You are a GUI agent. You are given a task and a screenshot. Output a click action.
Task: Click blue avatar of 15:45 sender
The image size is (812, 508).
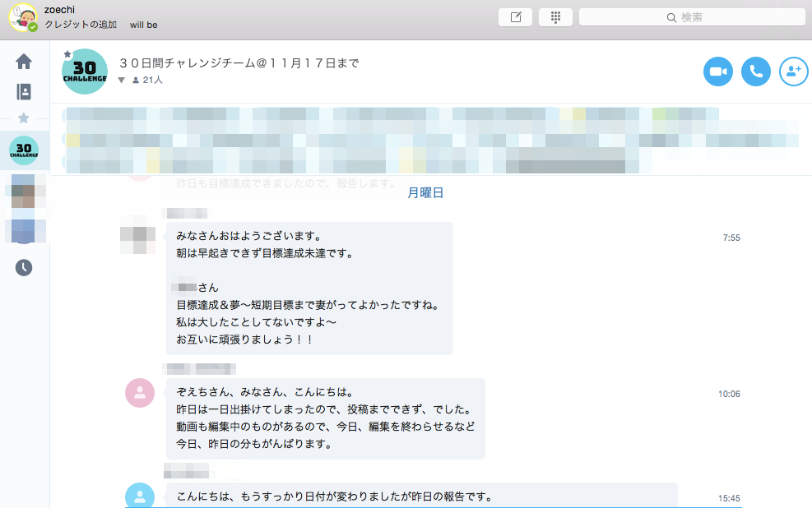[x=140, y=496]
